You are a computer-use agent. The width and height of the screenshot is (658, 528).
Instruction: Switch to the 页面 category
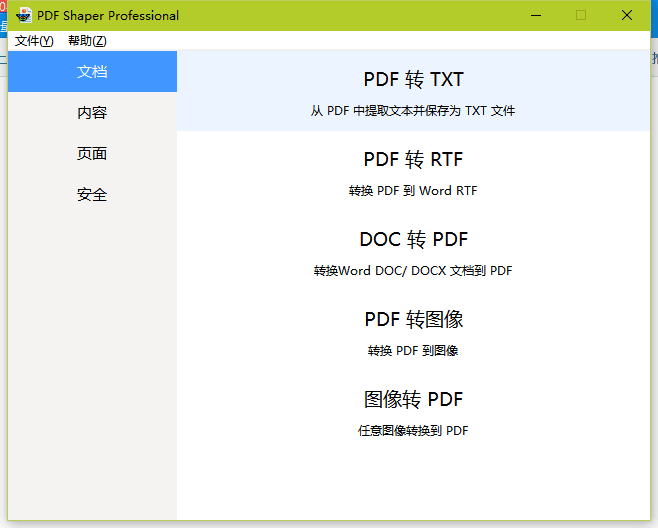[x=92, y=154]
